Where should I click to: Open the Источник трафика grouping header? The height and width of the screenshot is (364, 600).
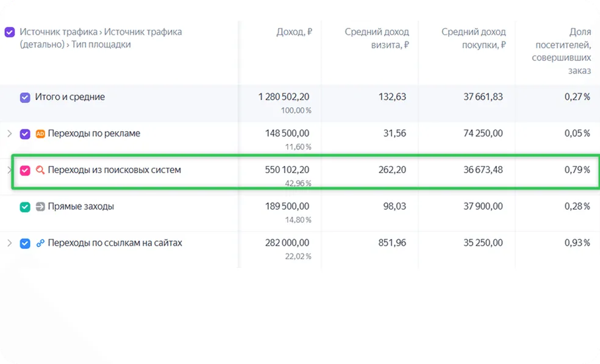(101, 38)
